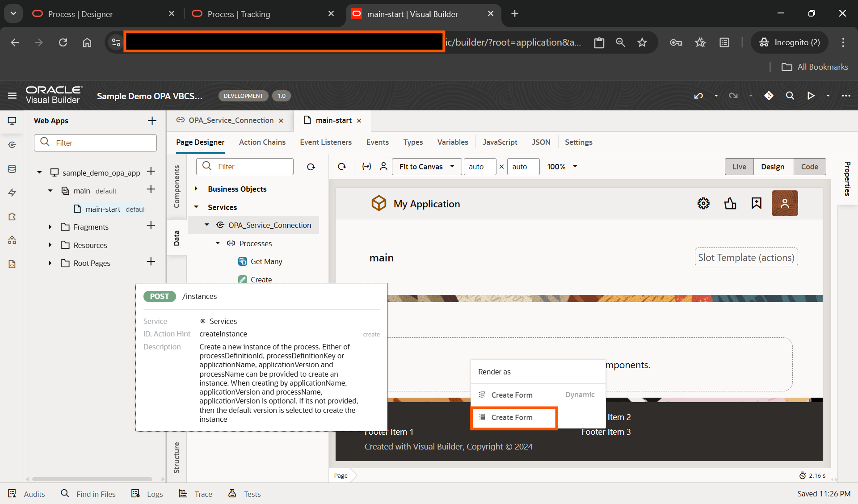The width and height of the screenshot is (858, 504).
Task: Select Live mode for the page canvas
Action: 739,166
